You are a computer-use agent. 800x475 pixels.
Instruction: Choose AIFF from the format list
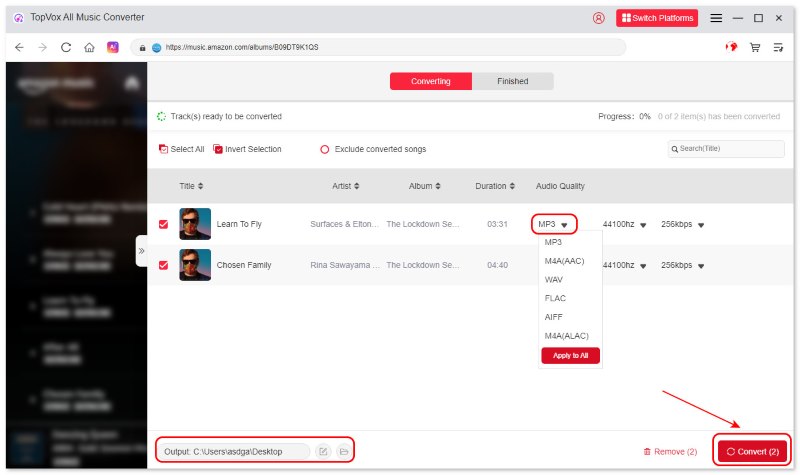pos(554,317)
